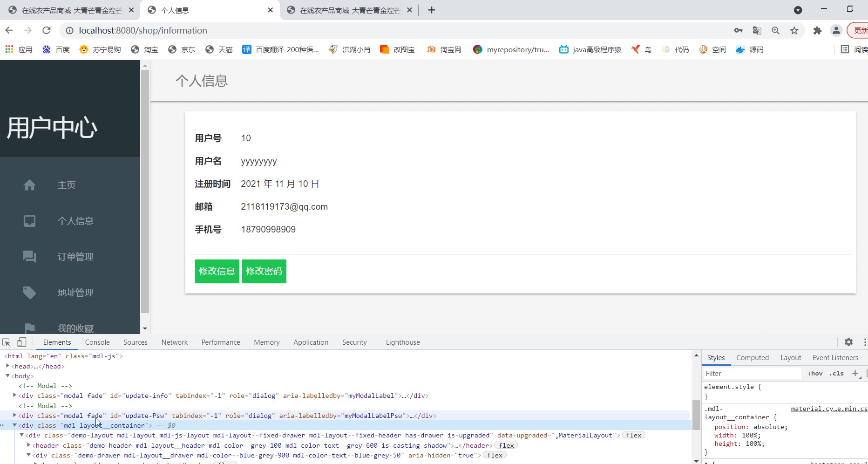The image size is (868, 464).
Task: Add a new style rule with plus icon
Action: point(855,373)
